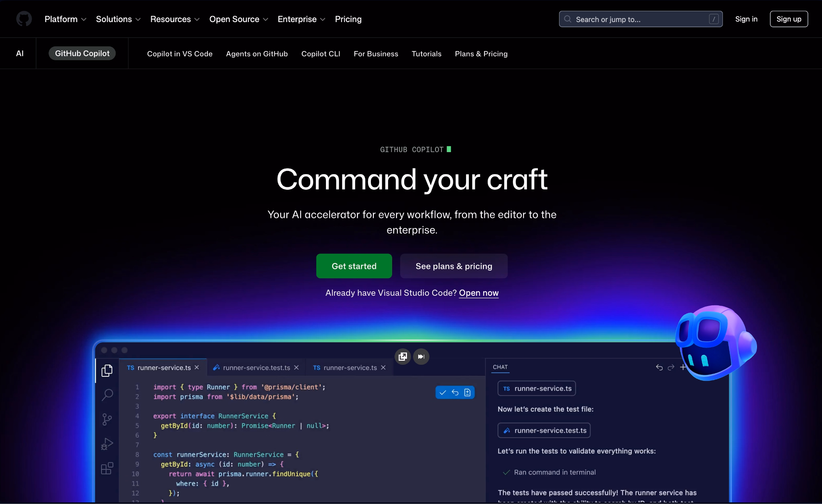The height and width of the screenshot is (504, 822).
Task: Click Sign in
Action: [746, 19]
